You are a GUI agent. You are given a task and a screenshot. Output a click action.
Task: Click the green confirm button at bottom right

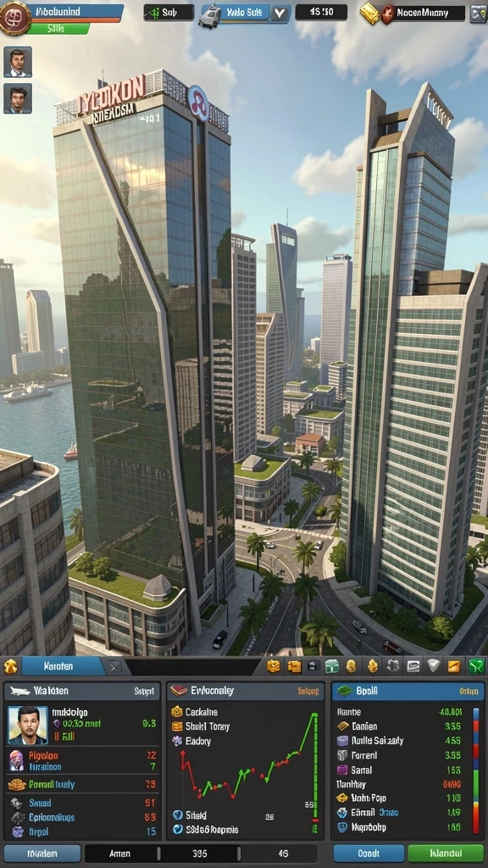[x=446, y=853]
